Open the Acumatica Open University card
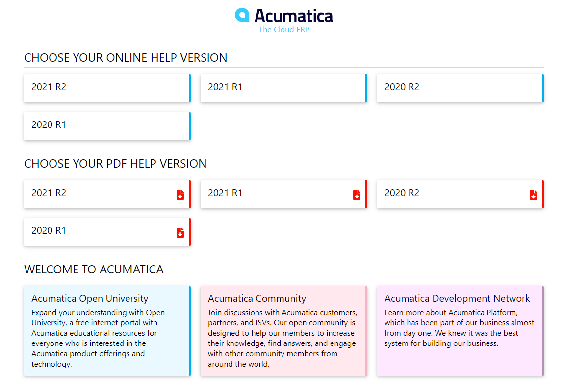Viewport: 564px width, 392px height. (107, 331)
